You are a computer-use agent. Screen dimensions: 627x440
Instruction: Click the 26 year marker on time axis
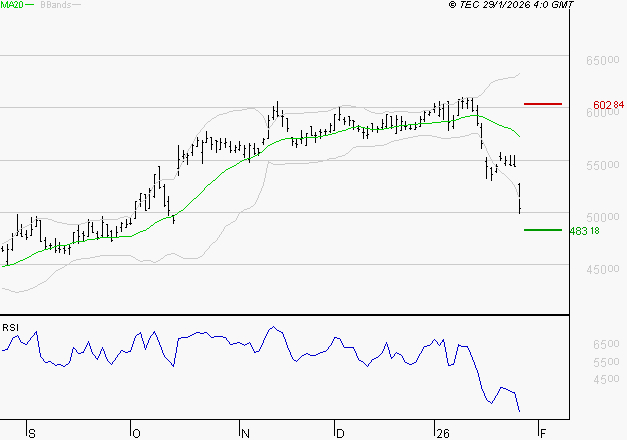pos(443,433)
